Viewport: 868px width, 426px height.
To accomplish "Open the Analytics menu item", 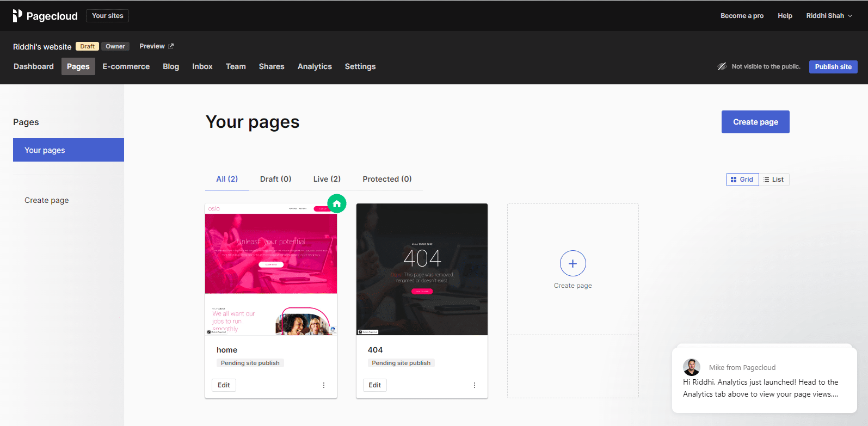I will coord(315,66).
